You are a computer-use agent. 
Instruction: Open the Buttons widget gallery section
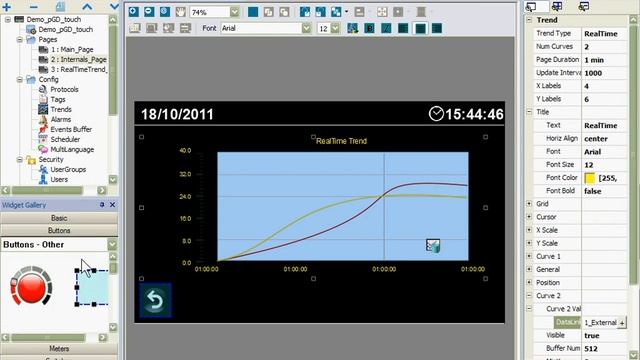[x=59, y=231]
